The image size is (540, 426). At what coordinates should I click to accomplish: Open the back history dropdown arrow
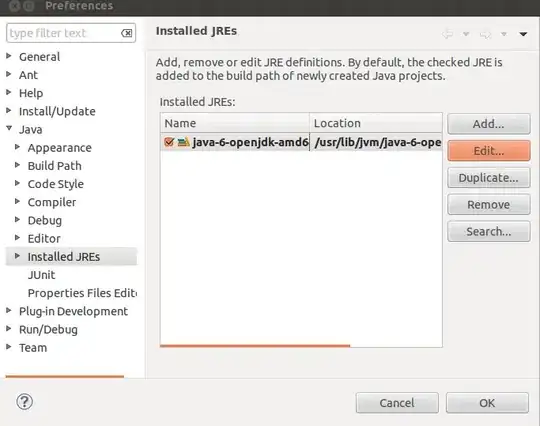click(466, 34)
